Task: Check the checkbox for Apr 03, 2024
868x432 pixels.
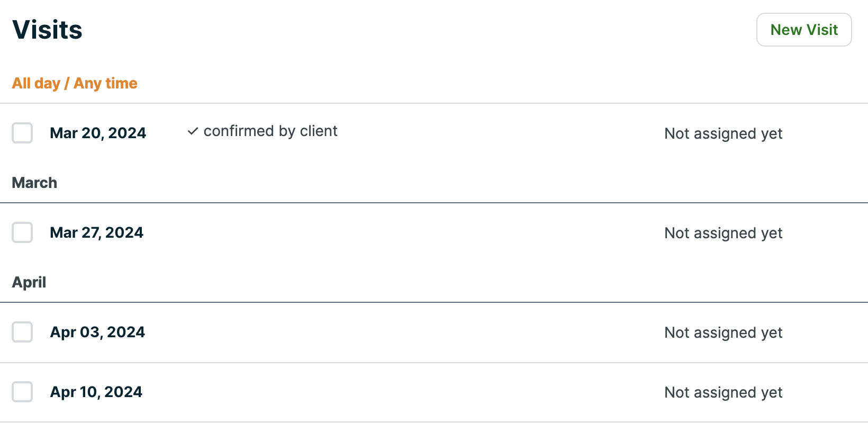Action: (22, 332)
